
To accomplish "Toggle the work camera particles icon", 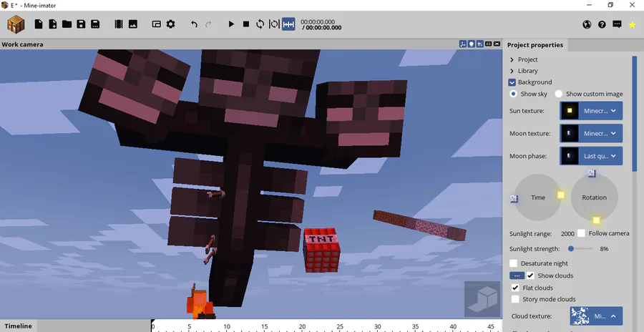I will 479,44.
